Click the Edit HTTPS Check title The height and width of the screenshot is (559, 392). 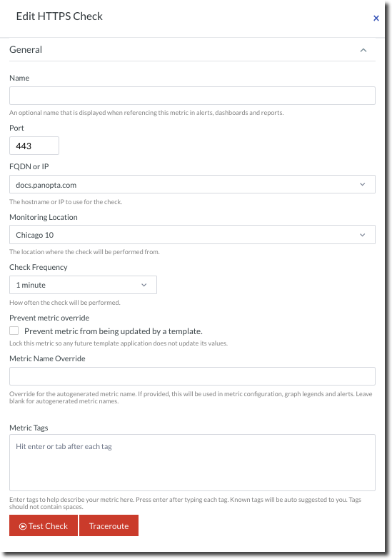pyautogui.click(x=59, y=16)
